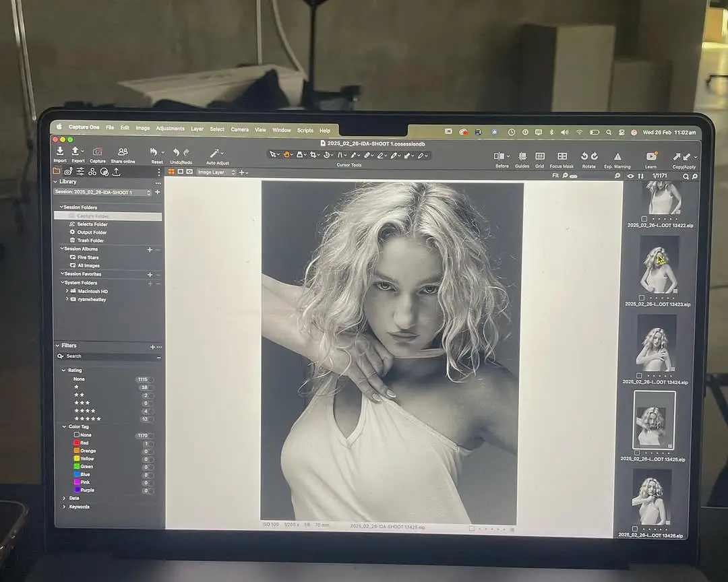728x582 pixels.
Task: Select the Crop cursor tool
Action: pyautogui.click(x=313, y=154)
